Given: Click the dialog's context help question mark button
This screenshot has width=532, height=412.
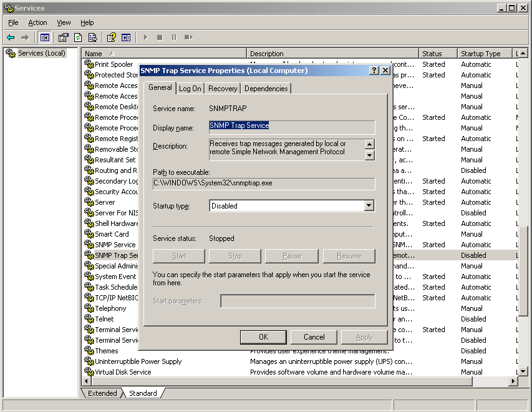Looking at the screenshot, I should click(374, 71).
